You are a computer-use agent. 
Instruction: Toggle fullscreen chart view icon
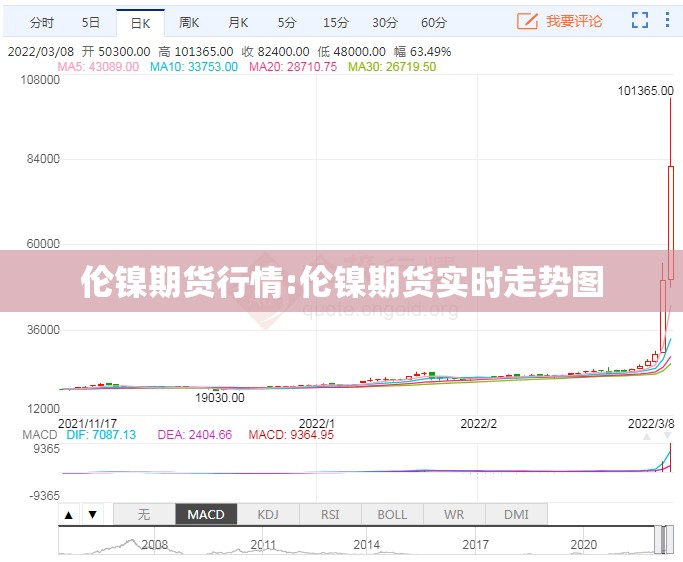click(640, 20)
